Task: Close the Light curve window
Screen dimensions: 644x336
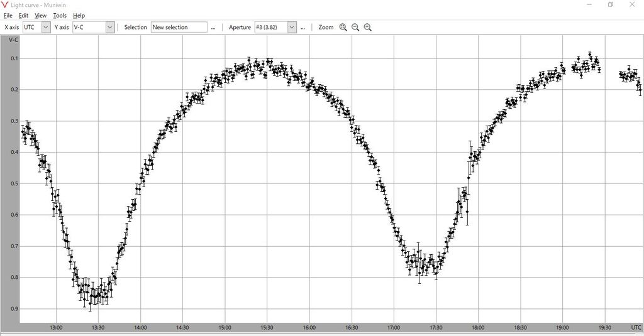Action: (632, 5)
